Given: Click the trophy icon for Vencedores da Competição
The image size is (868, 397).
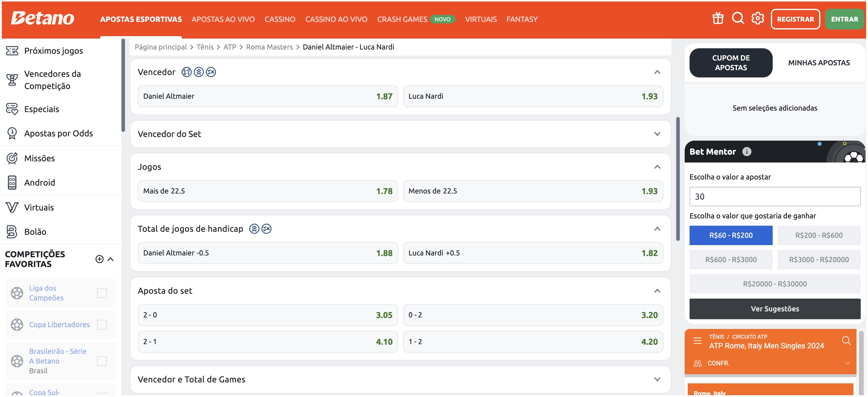Looking at the screenshot, I should pos(12,80).
